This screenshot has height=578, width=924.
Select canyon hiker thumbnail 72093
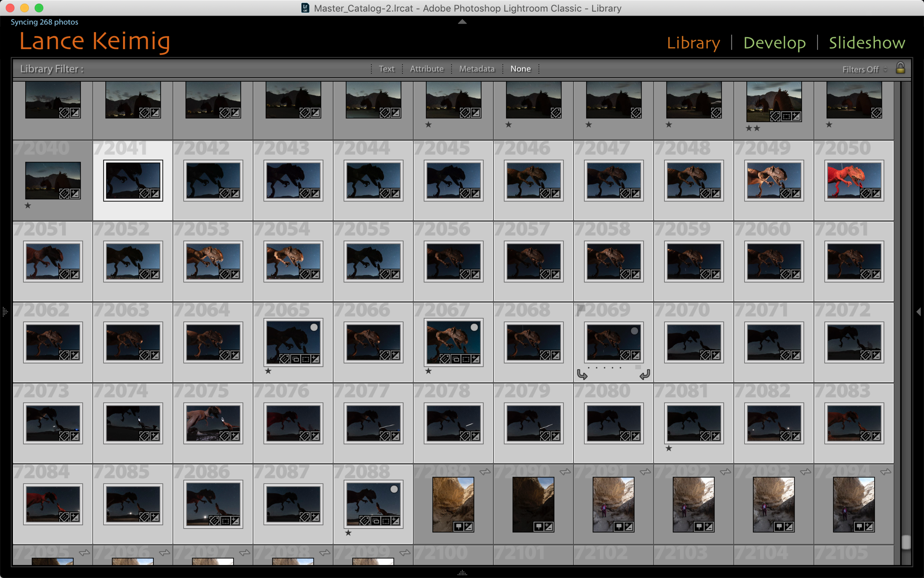coord(774,504)
